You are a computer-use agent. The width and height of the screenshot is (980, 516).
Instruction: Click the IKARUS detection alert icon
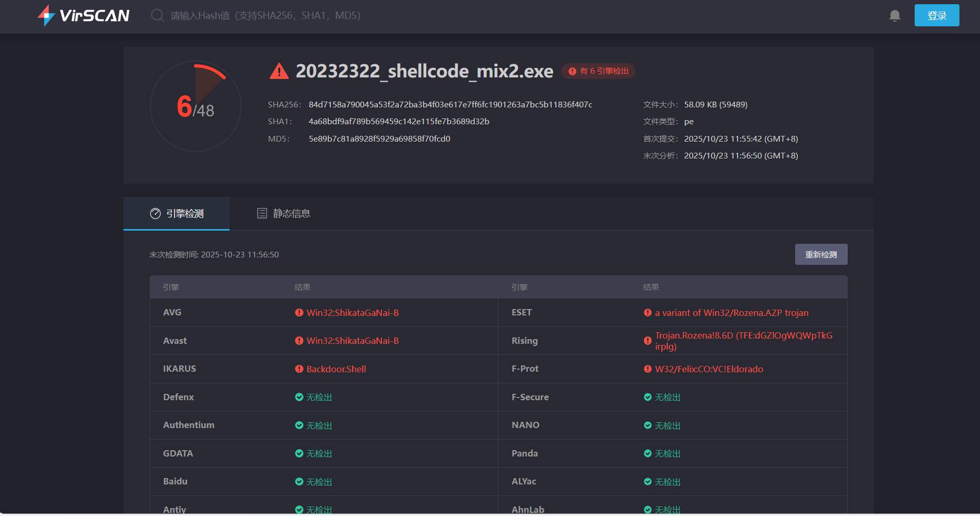click(299, 369)
